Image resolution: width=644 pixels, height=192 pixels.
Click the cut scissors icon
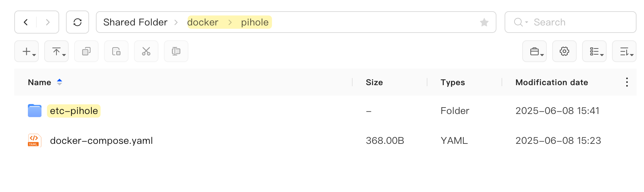(x=146, y=52)
